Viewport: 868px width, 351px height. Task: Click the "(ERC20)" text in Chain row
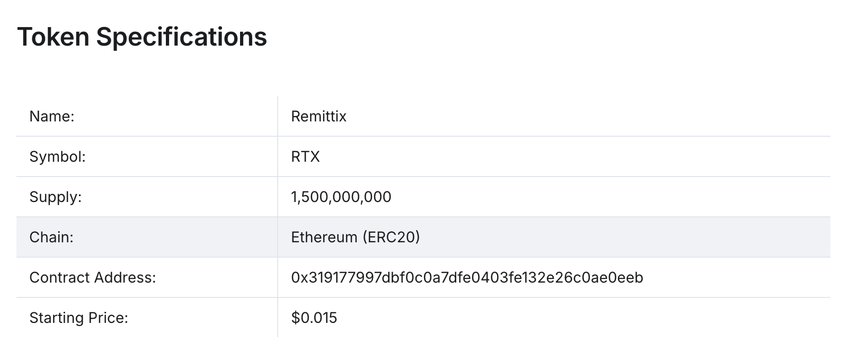pyautogui.click(x=392, y=237)
